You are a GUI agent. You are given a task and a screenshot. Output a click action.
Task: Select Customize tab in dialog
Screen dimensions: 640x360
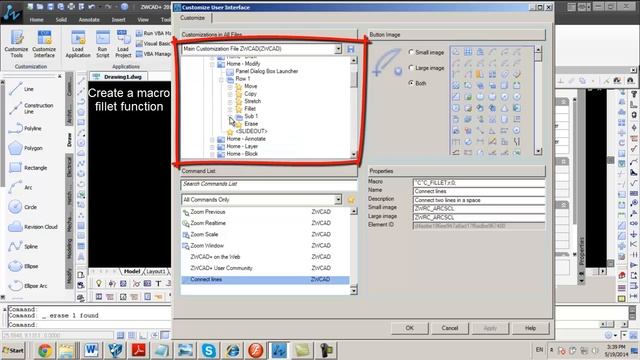[x=192, y=18]
